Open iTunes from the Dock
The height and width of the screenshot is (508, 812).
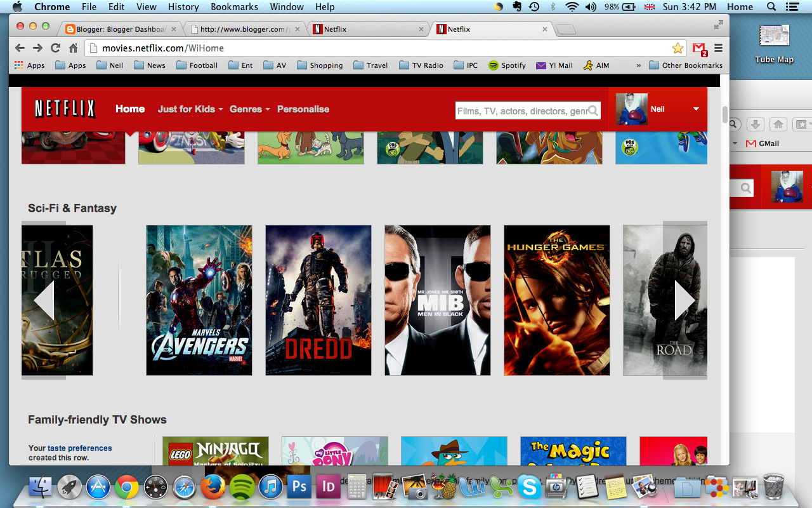tap(270, 487)
